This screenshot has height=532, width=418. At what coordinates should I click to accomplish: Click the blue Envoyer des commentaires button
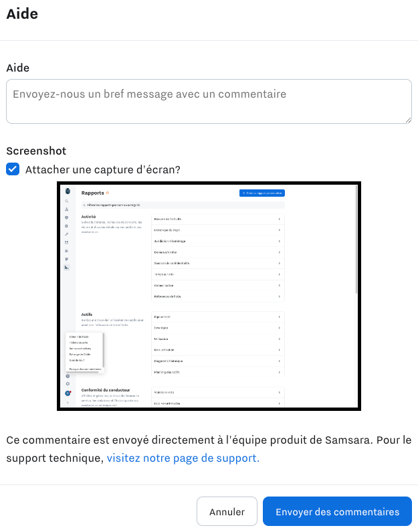pyautogui.click(x=337, y=511)
